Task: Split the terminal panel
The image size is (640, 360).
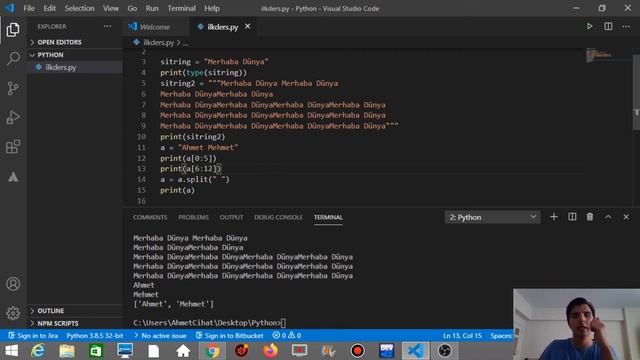Action: (x=572, y=217)
